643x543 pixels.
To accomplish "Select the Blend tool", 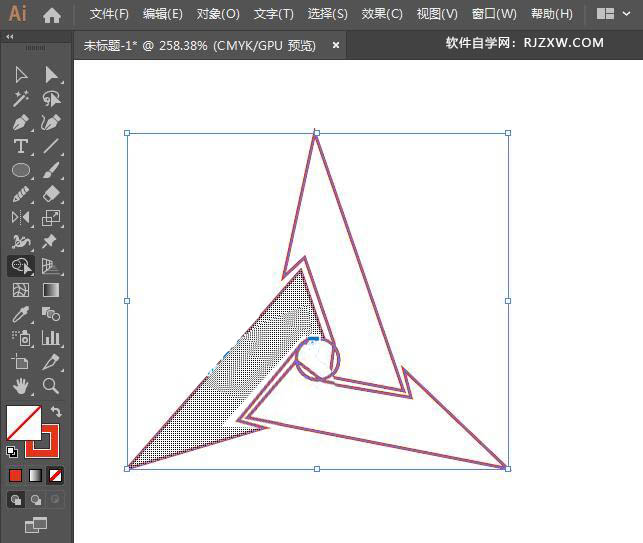I will 51,314.
